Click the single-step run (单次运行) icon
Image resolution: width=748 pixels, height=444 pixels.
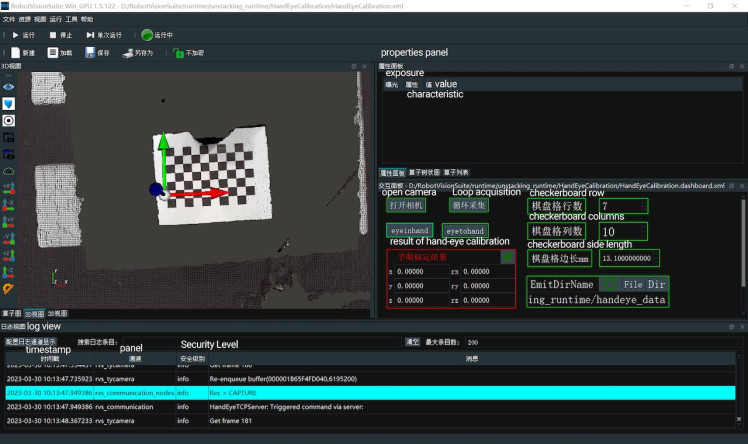click(89, 35)
